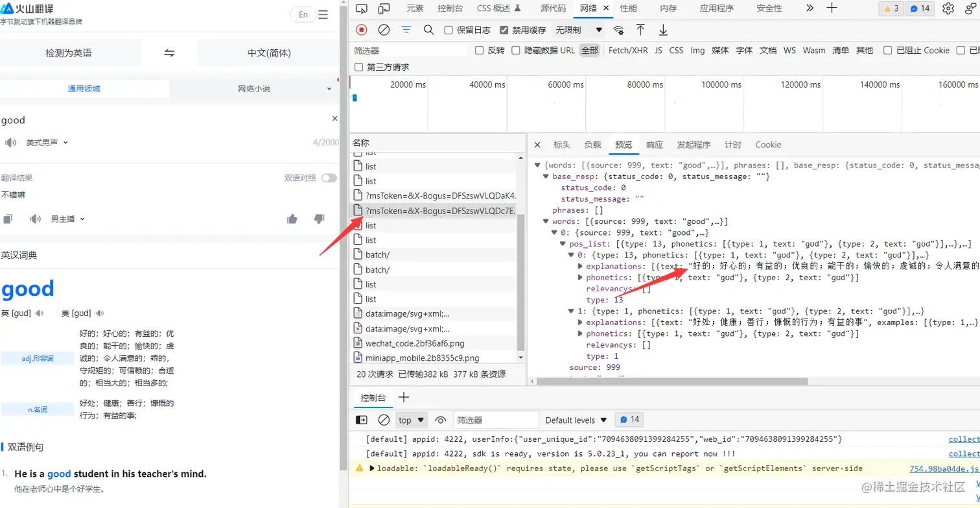
Task: Open the Cookie request tab
Action: click(768, 145)
